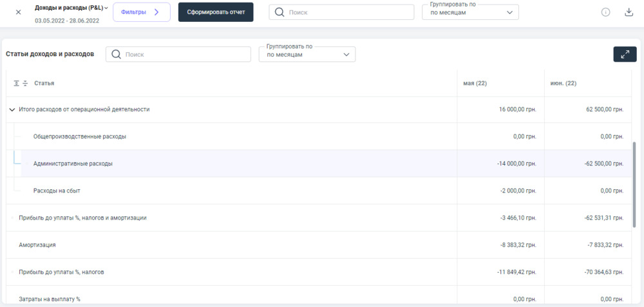Click the expand all rows icon
Screen dimensions: 644x307
click(x=17, y=84)
